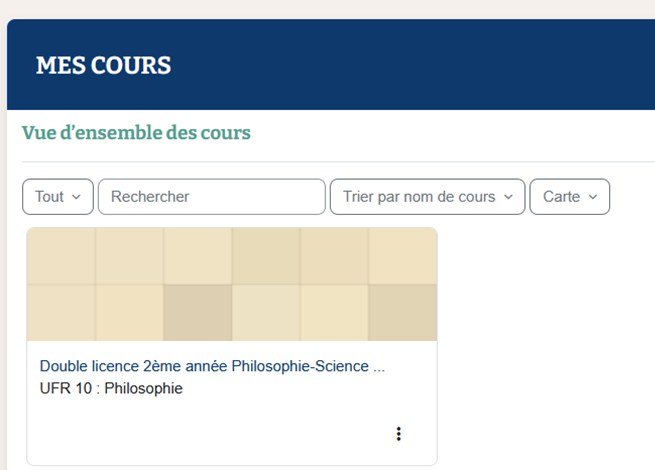Open the Trier par nom de cours sort dropdown

pos(427,197)
